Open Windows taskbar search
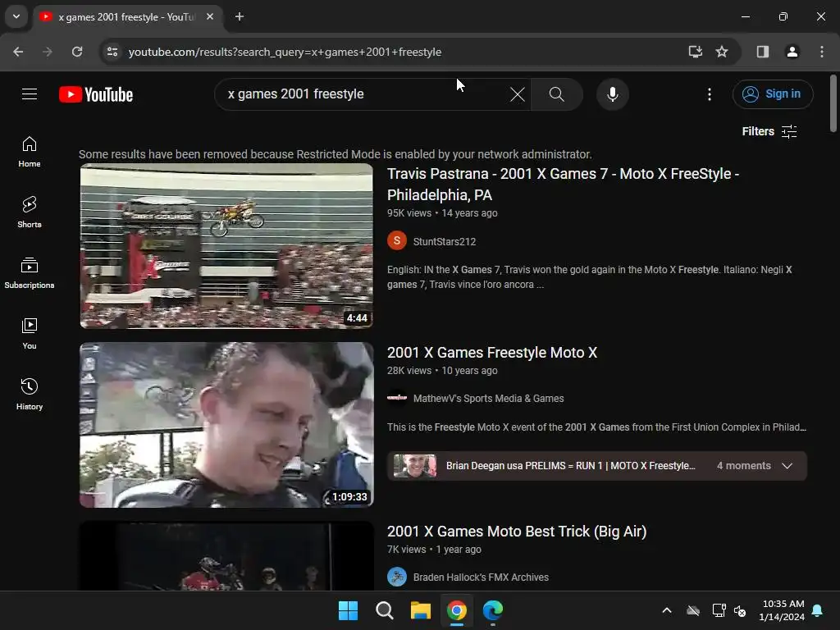Viewport: 840px width, 630px height. coord(385,610)
